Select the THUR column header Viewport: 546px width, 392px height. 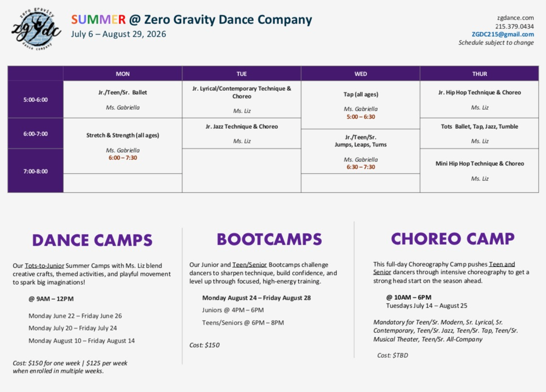480,74
